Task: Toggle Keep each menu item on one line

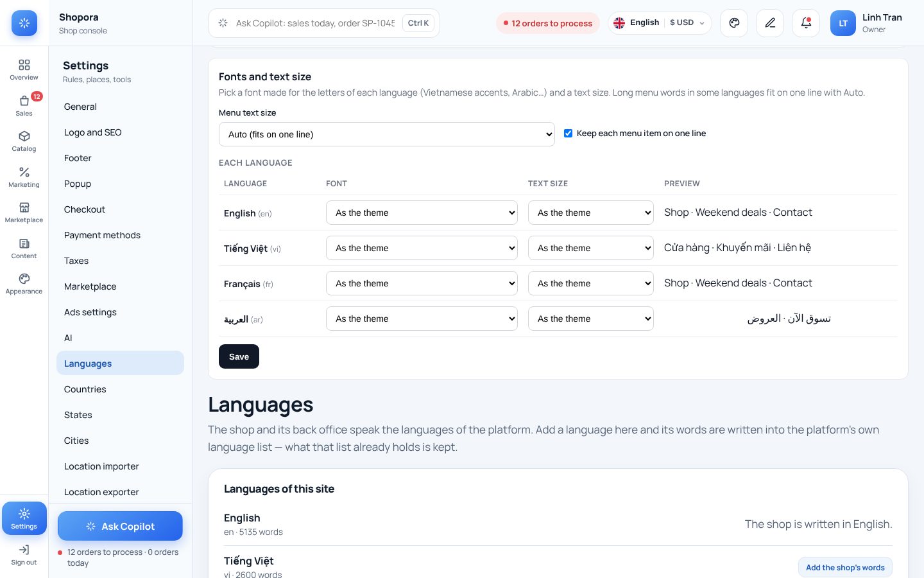Action: pyautogui.click(x=568, y=134)
